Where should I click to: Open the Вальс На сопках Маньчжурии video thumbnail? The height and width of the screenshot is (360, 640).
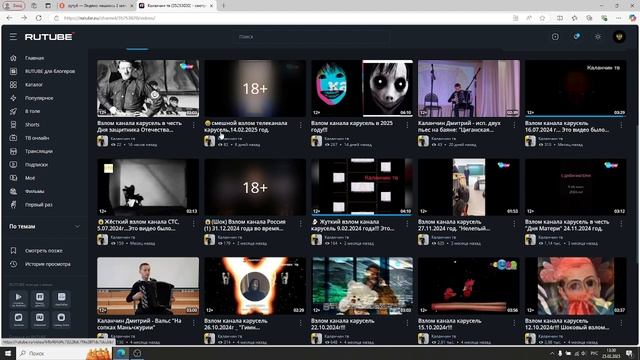click(x=148, y=286)
